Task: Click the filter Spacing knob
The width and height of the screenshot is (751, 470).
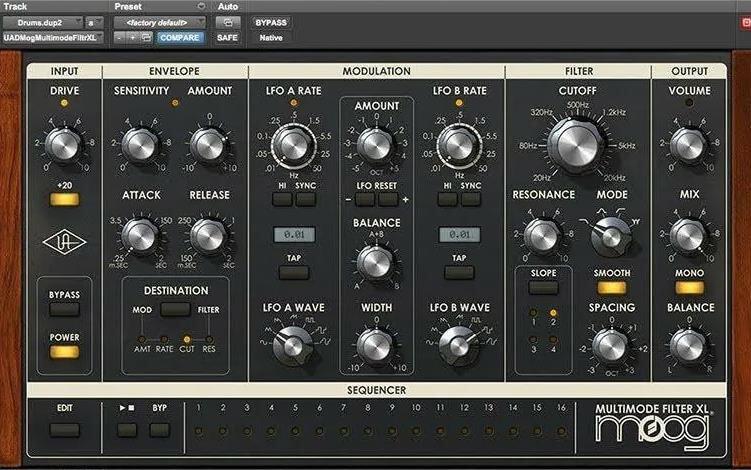Action: [x=611, y=346]
